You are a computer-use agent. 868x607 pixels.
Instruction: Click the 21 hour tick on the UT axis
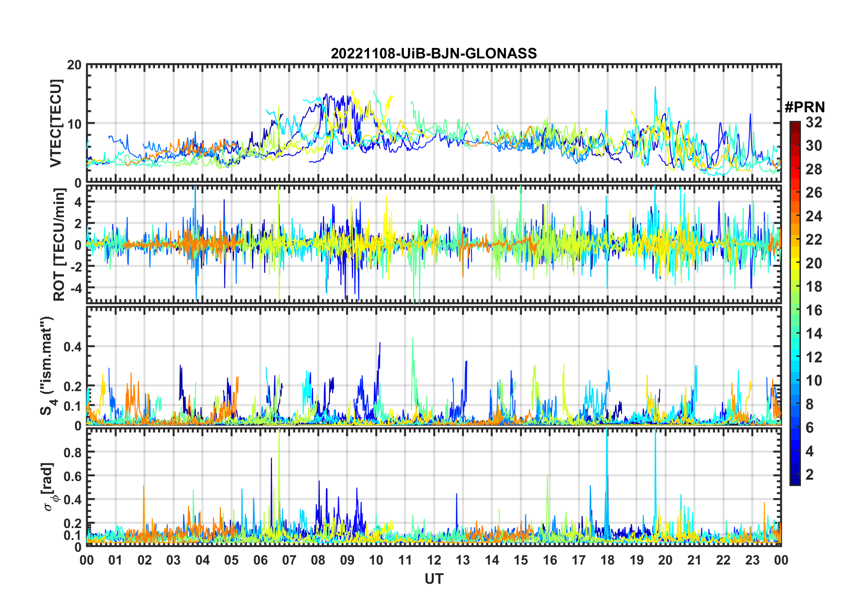[694, 560]
